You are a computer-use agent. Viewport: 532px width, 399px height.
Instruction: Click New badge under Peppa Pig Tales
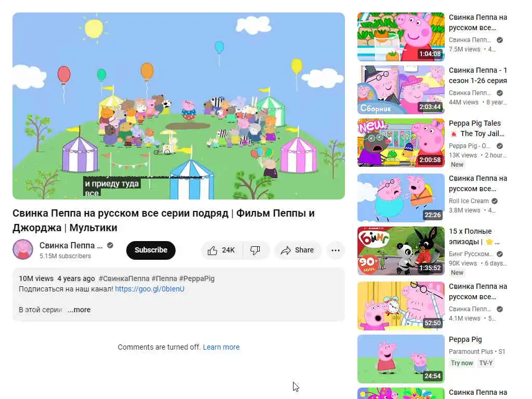[457, 165]
